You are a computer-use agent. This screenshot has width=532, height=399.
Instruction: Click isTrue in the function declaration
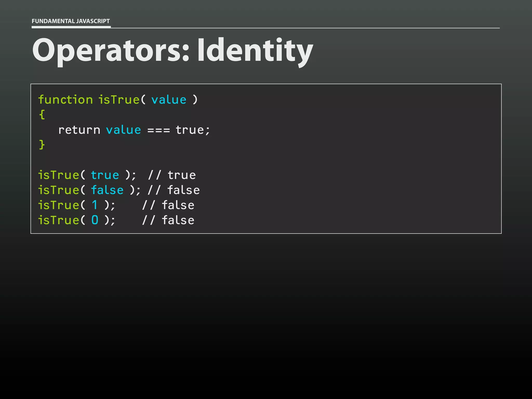click(119, 100)
